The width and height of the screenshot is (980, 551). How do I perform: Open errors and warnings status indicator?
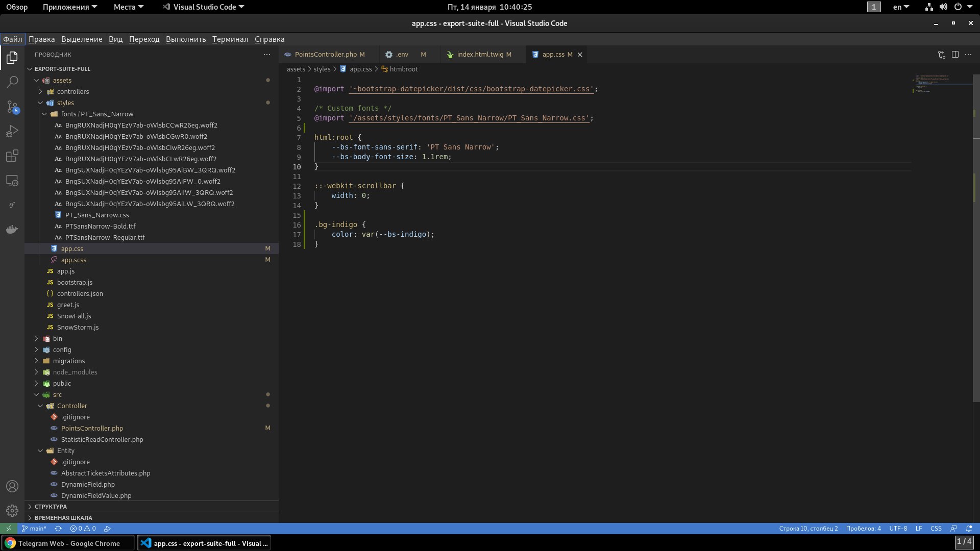click(83, 529)
